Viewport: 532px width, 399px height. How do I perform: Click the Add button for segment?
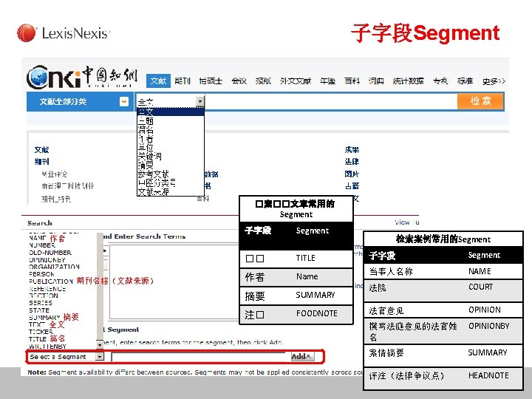click(x=302, y=356)
